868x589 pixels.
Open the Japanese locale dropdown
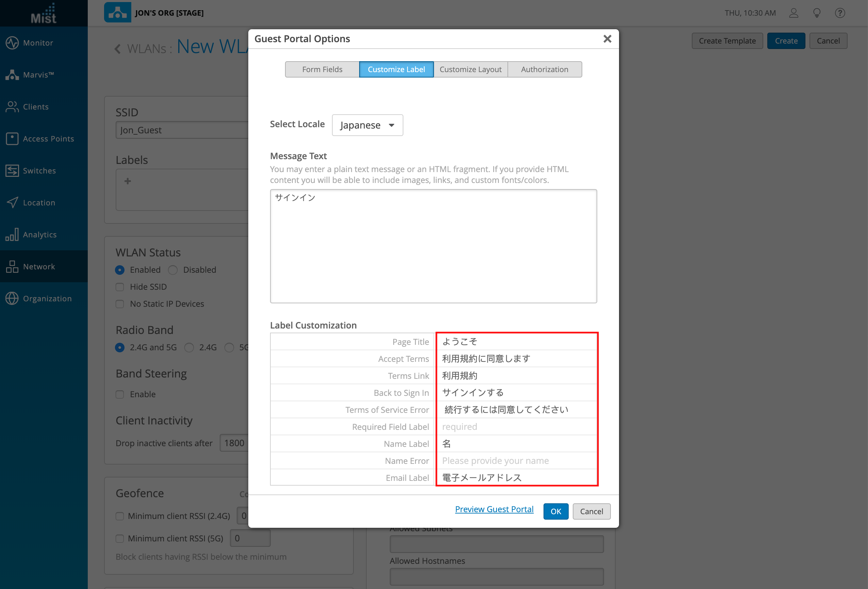[367, 125]
